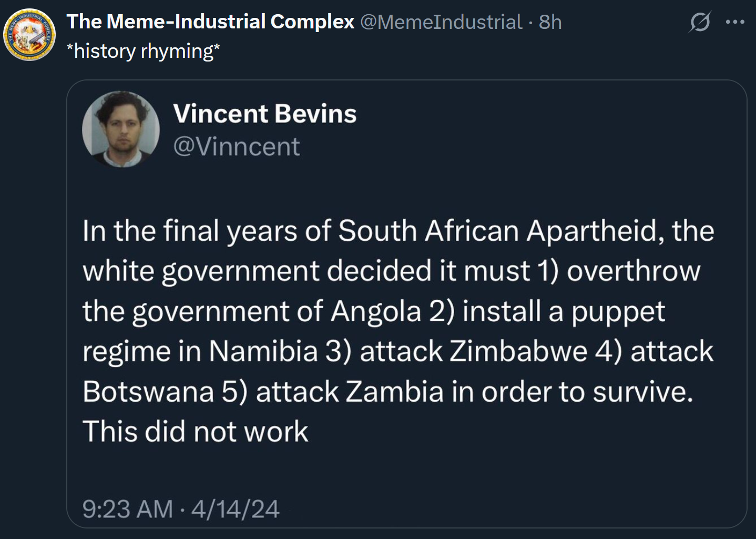This screenshot has width=756, height=539.
Task: Click the word "Zambia" in quoted text
Action: click(x=395, y=392)
